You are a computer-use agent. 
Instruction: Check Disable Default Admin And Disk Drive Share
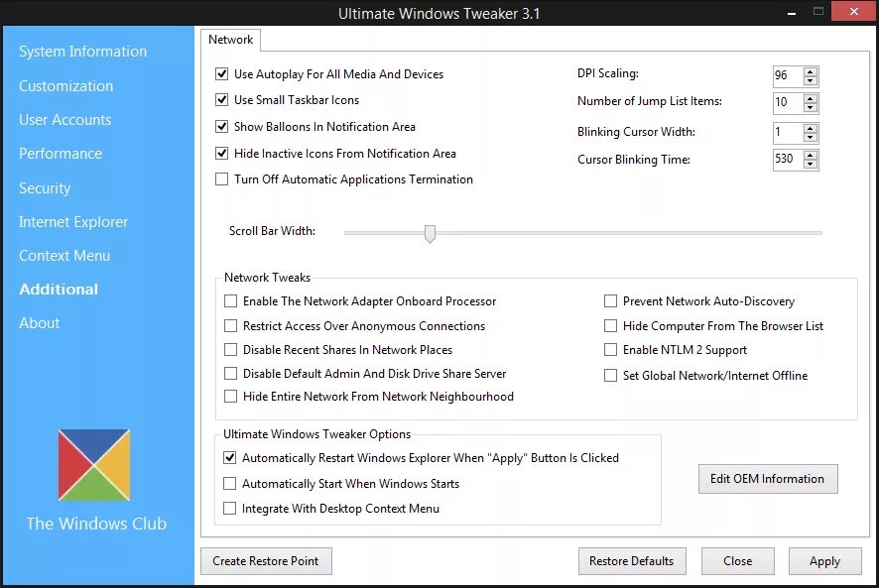click(x=230, y=373)
